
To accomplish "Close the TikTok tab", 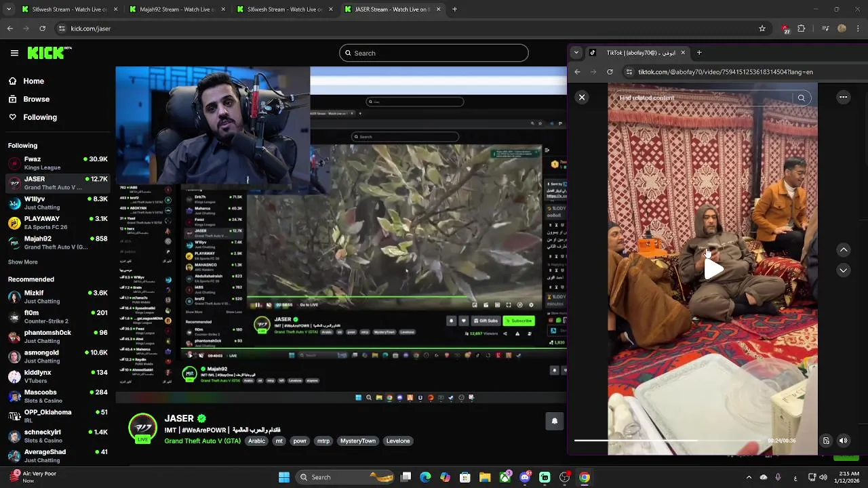I will (683, 52).
